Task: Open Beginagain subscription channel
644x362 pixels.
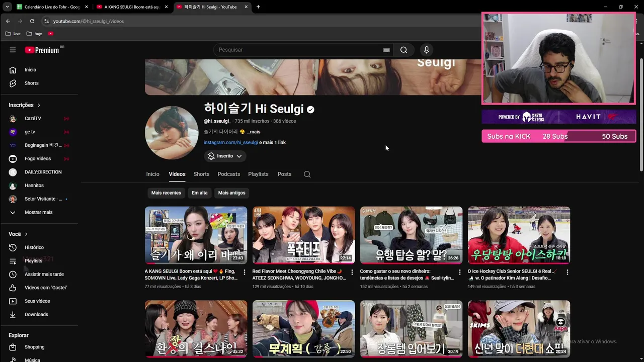Action: point(39,145)
